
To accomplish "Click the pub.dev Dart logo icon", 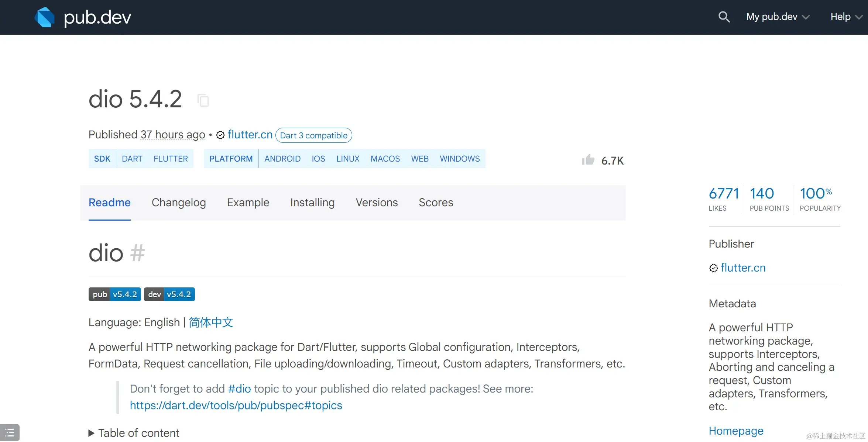I will (x=45, y=17).
